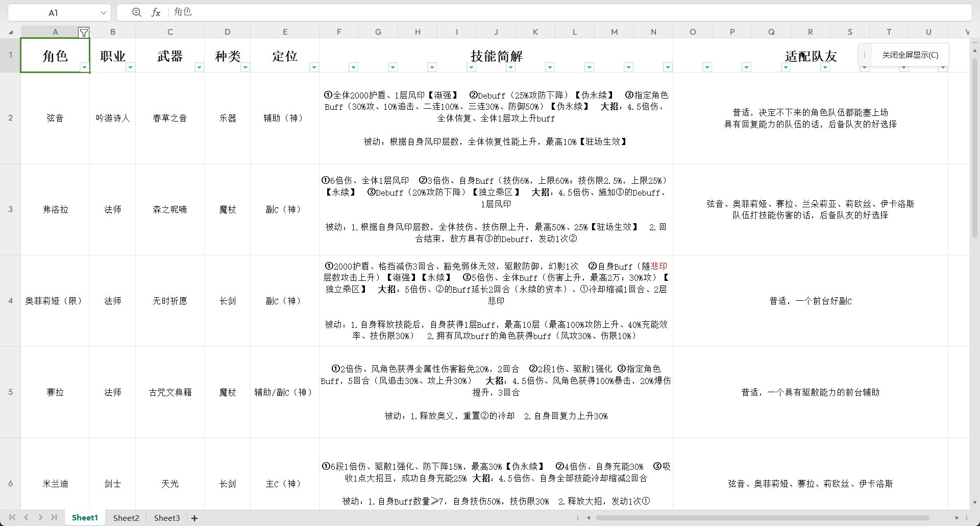980x526 pixels.
Task: Open filter dropdown for 职业 column
Action: pos(131,67)
